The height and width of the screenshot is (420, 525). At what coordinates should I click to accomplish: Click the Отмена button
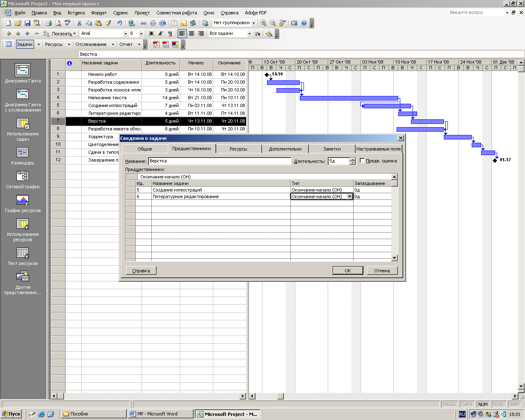pos(382,270)
